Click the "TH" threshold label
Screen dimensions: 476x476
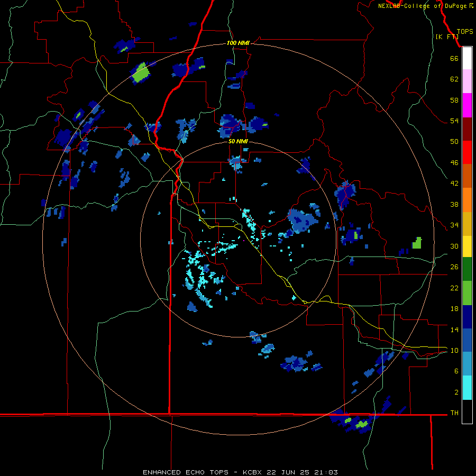(x=454, y=413)
